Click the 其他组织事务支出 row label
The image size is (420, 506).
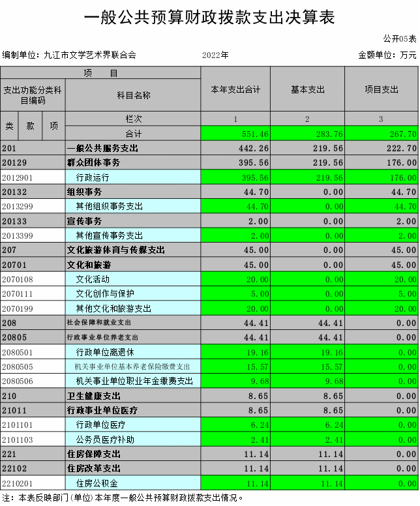point(109,207)
